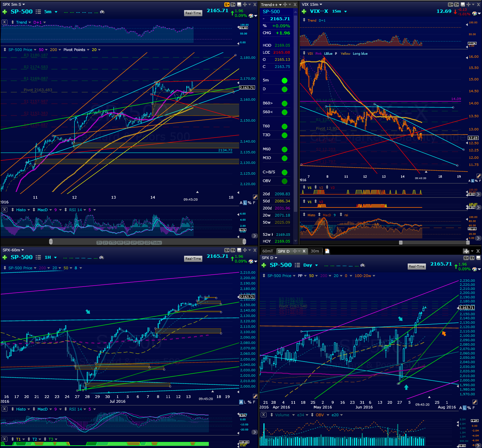Select pencil drawing tool on SPX-60m chart

[x=255, y=396]
